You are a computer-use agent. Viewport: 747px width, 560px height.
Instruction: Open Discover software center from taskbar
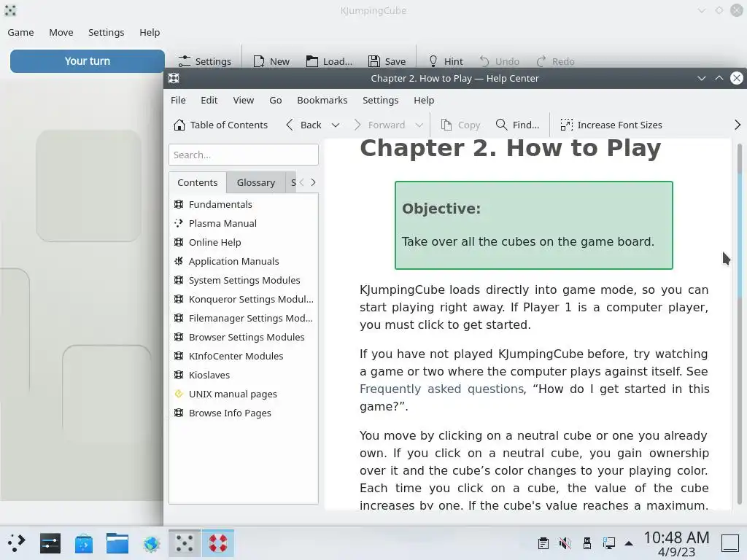[83, 542]
